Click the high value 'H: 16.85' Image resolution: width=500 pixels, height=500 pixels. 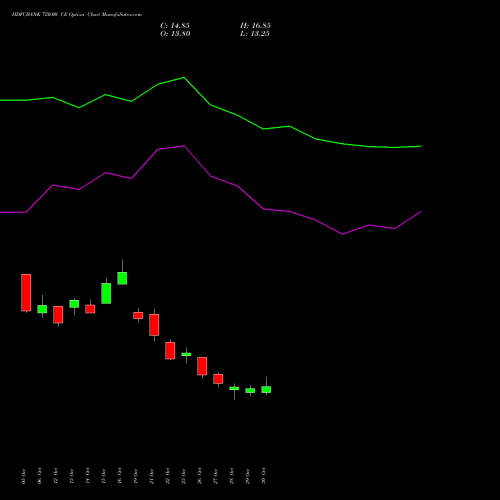coord(255,26)
